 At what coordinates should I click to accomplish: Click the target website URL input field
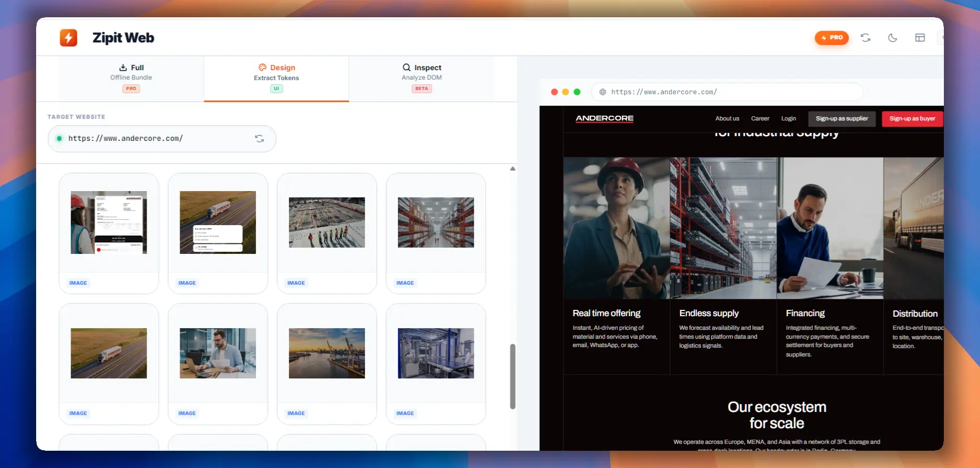(x=162, y=139)
